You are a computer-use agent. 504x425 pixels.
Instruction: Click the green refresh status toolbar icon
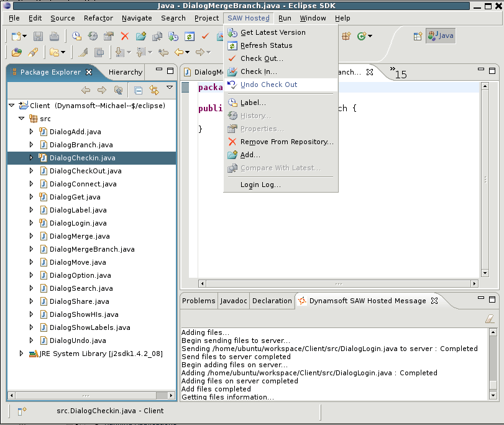coord(189,36)
